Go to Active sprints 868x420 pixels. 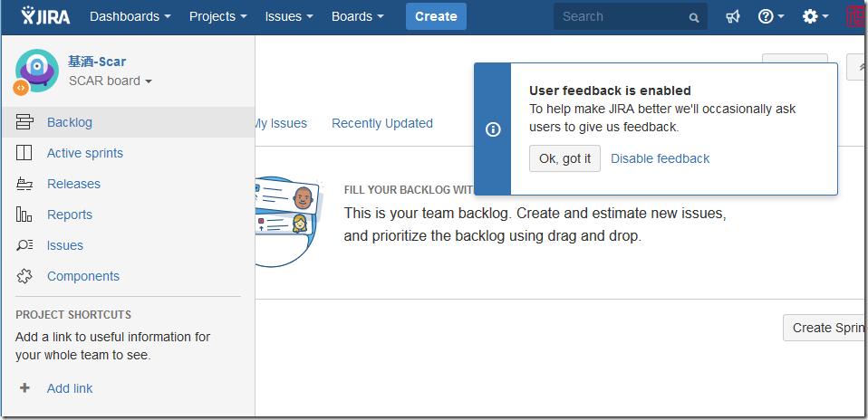click(85, 153)
